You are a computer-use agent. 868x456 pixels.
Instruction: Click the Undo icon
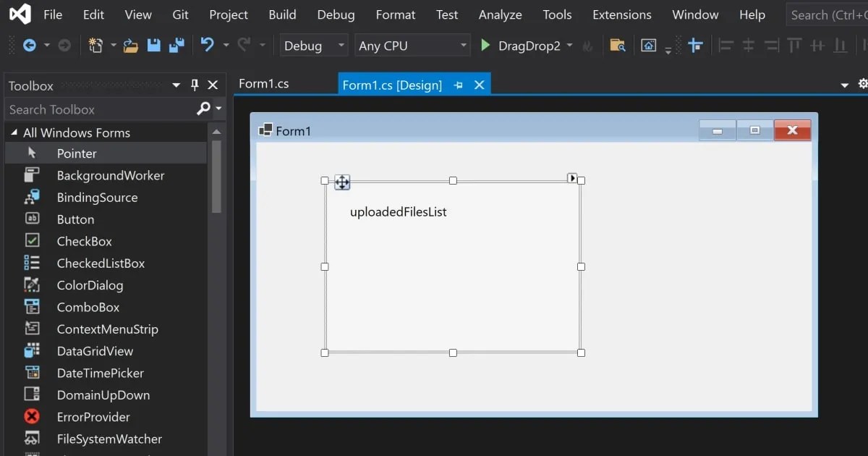click(208, 45)
